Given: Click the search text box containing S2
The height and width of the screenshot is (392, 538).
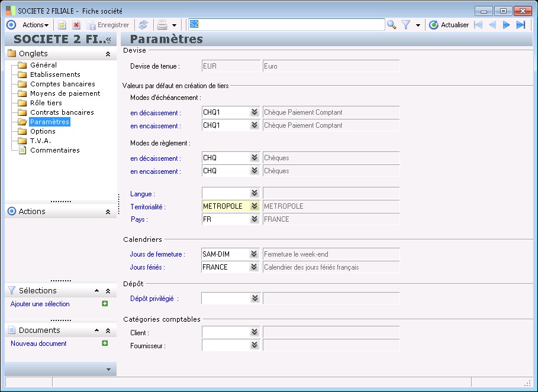Looking at the screenshot, I should click(286, 24).
